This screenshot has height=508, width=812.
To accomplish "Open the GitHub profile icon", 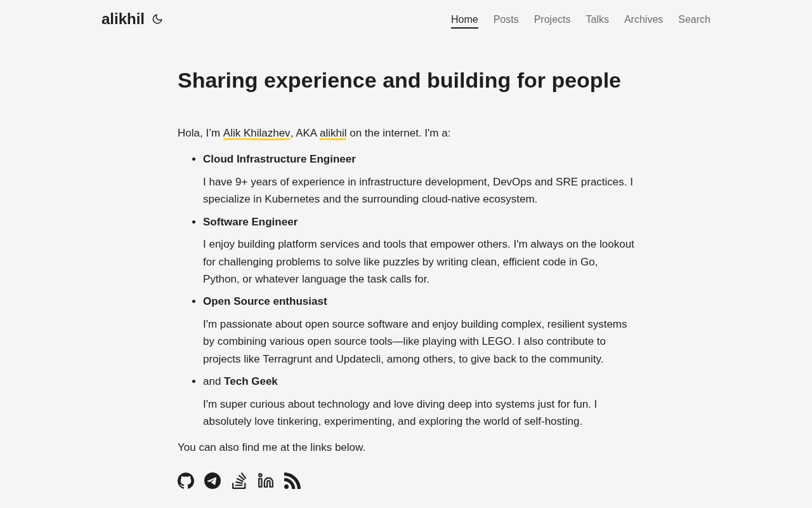I will tap(186, 481).
